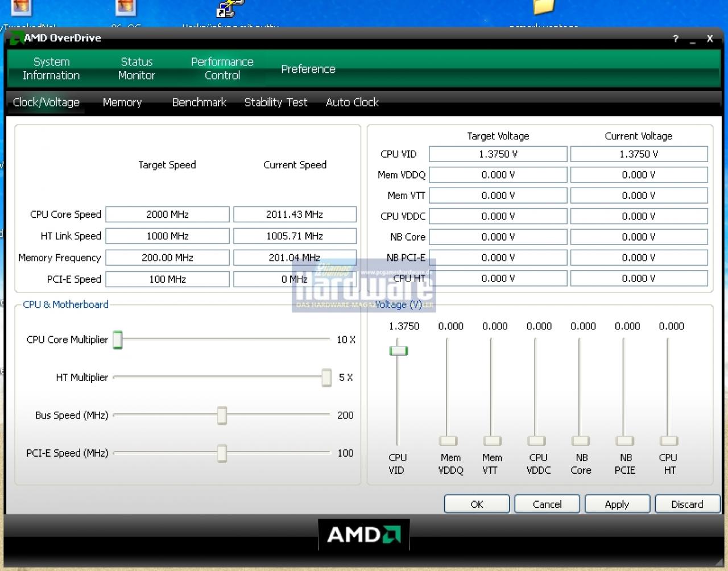Click the CPU HT voltage slider handle
The width and height of the screenshot is (728, 571).
point(669,441)
